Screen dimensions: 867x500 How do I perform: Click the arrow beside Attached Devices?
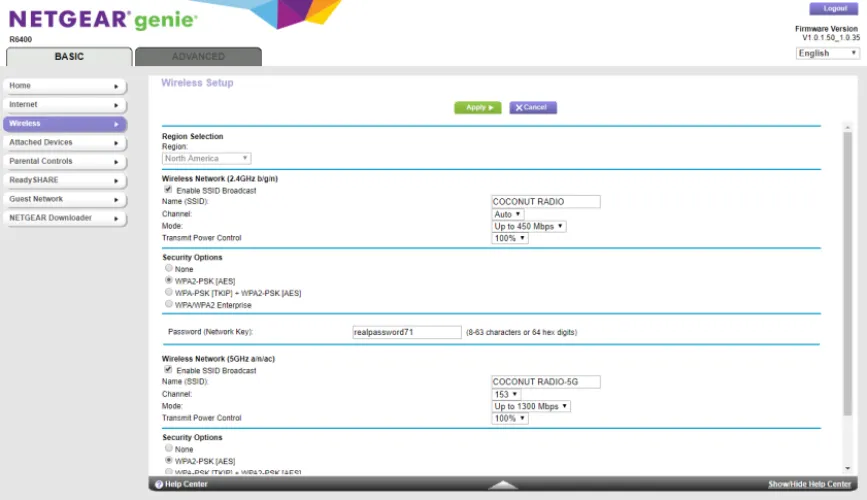[116, 143]
